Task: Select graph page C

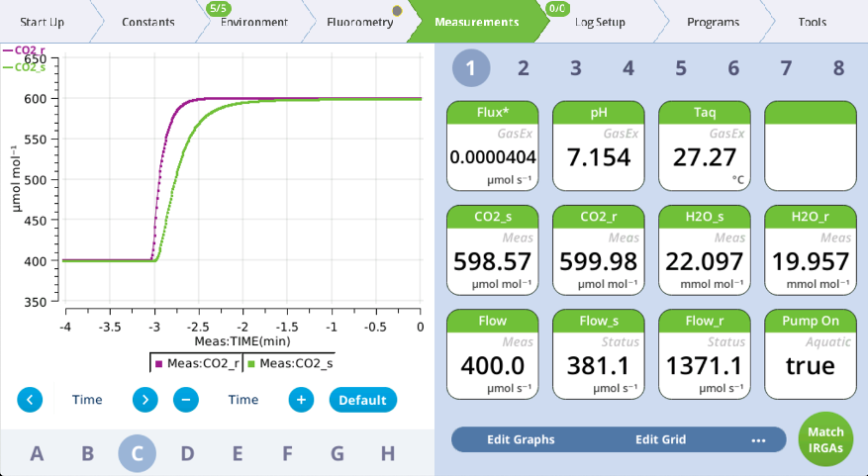Action: [x=138, y=453]
